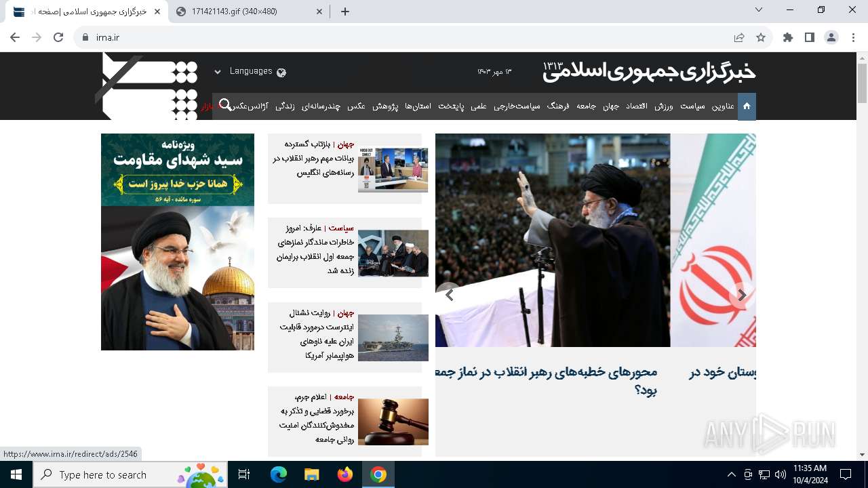
Task: Open the فرهنگ navigation item
Action: [558, 106]
